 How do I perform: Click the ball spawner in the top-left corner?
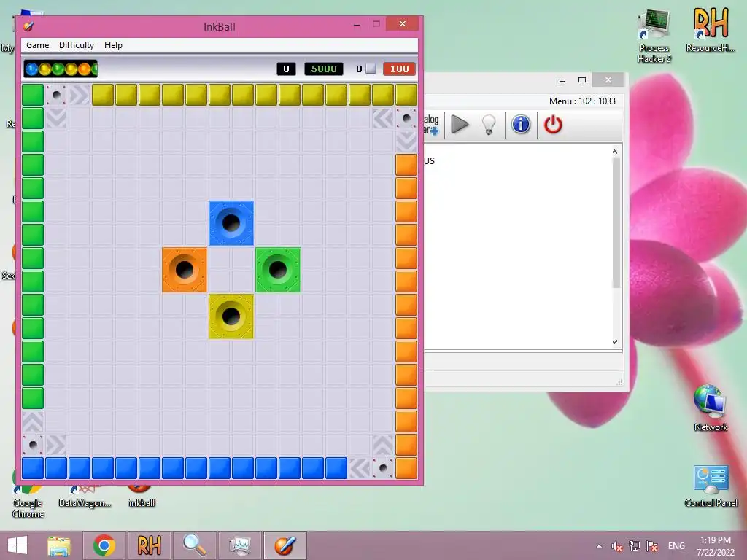point(56,95)
